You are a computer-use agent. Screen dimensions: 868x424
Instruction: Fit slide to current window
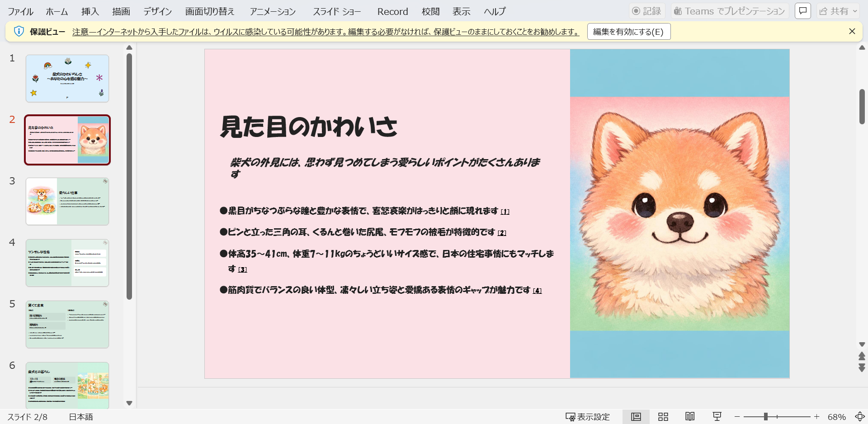(859, 416)
